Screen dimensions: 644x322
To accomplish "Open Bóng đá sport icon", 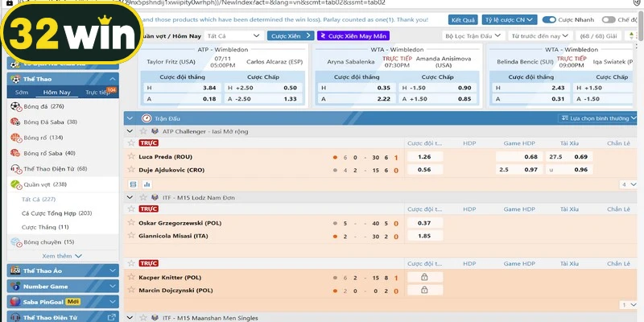I will point(15,106).
